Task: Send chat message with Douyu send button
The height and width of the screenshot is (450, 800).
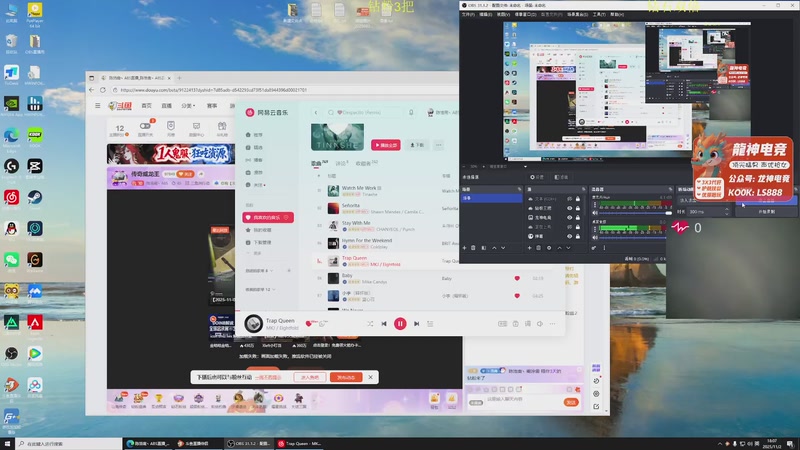Action: coord(571,402)
